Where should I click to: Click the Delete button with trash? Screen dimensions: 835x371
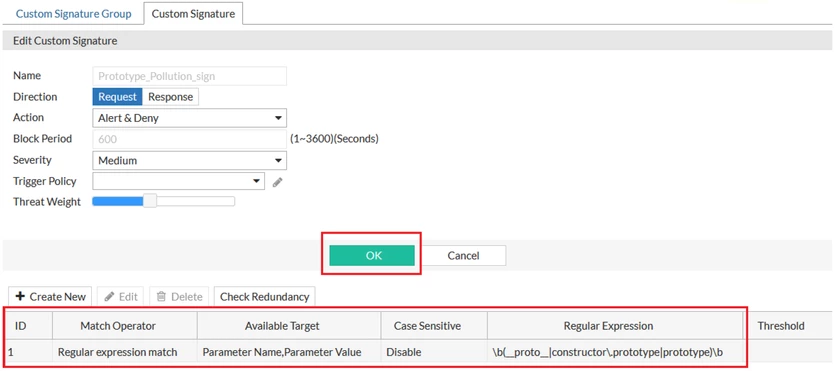click(x=179, y=296)
